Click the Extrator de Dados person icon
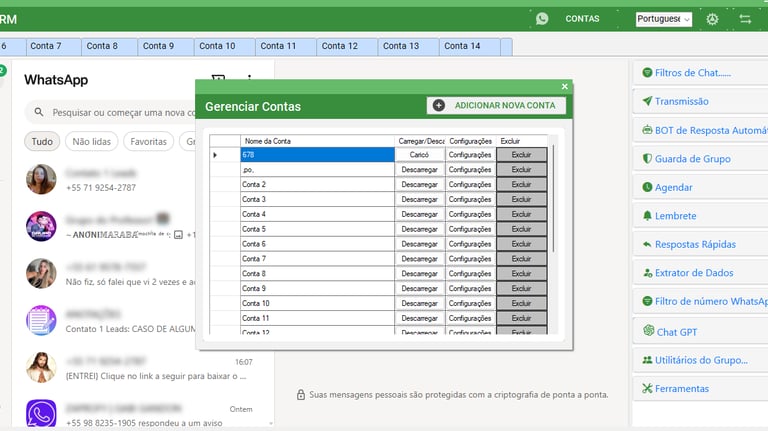This screenshot has width=768, height=431. tap(647, 273)
